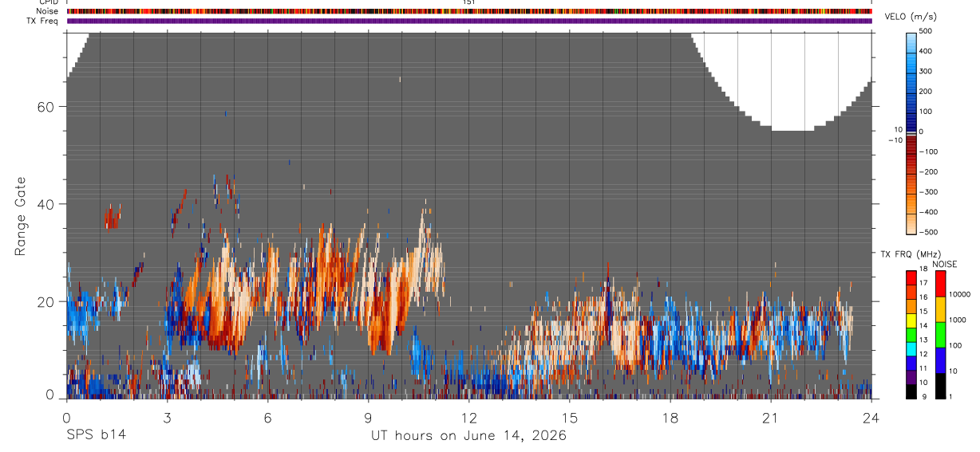Screen dimensions: 980x452
Task: Select the yellow 1000 band in NOISE legend
Action: [x=940, y=309]
